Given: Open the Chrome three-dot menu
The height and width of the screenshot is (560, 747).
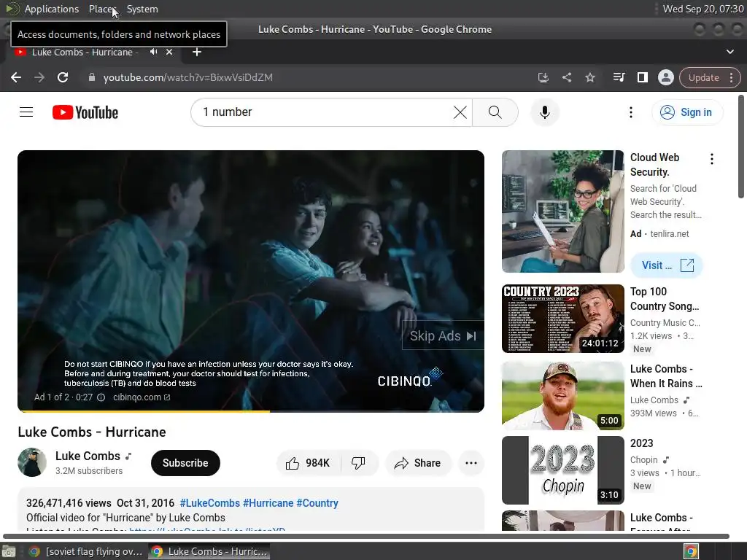Looking at the screenshot, I should (x=731, y=77).
